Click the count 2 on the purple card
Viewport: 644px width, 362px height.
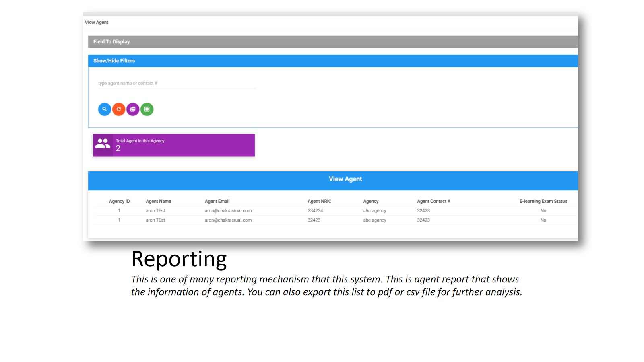click(118, 148)
